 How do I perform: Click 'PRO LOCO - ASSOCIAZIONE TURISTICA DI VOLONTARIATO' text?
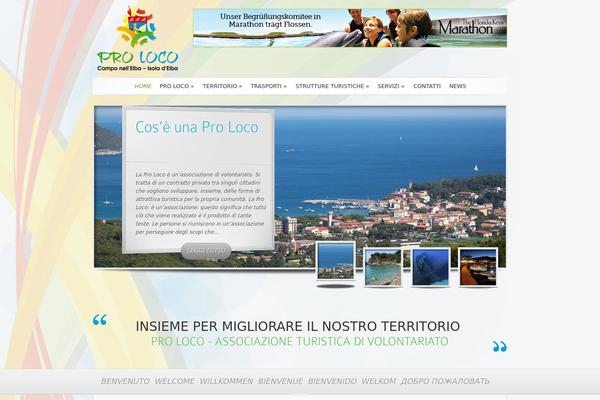pyautogui.click(x=300, y=341)
